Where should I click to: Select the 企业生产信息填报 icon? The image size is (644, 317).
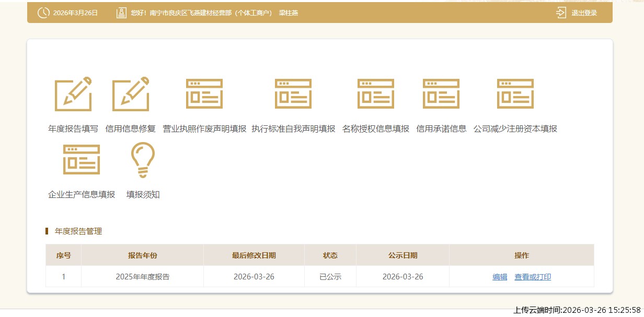82,160
